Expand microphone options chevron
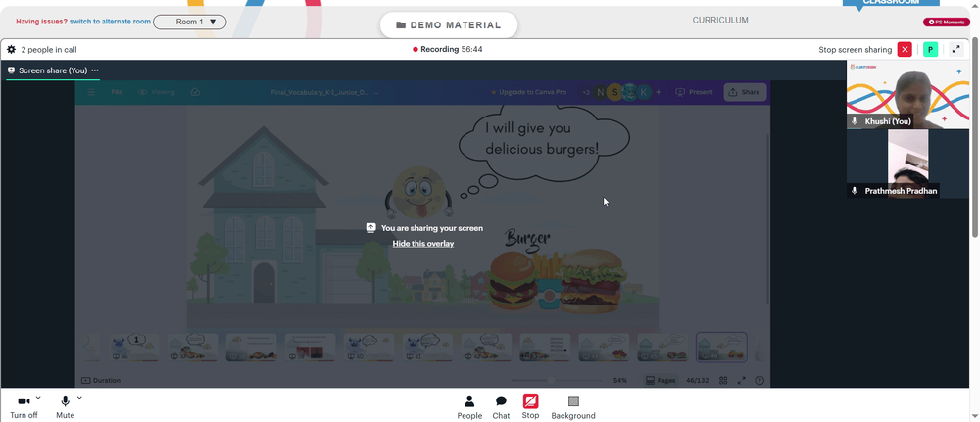The image size is (980, 422). pyautogui.click(x=79, y=398)
